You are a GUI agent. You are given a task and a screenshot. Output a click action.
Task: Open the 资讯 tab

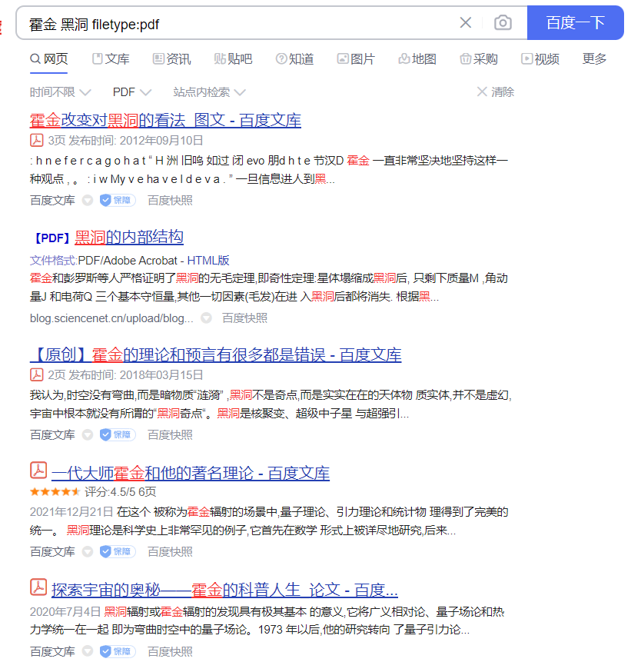coord(172,58)
